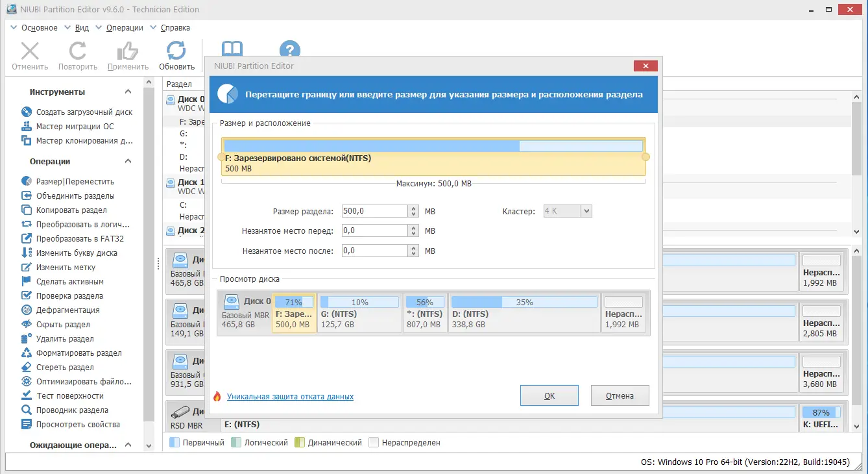Select D: (NTFS) 338,8 GB in disk preview

[x=524, y=313]
